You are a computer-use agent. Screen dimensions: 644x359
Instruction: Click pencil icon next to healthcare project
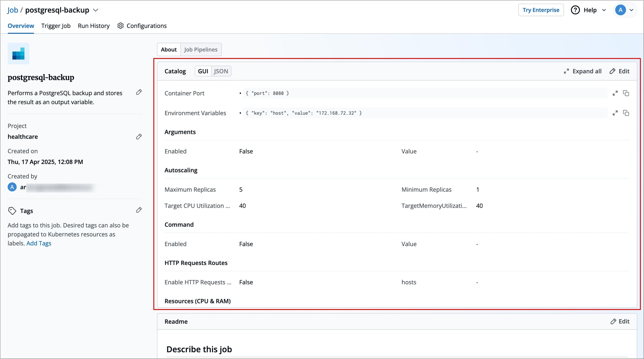[x=139, y=137]
